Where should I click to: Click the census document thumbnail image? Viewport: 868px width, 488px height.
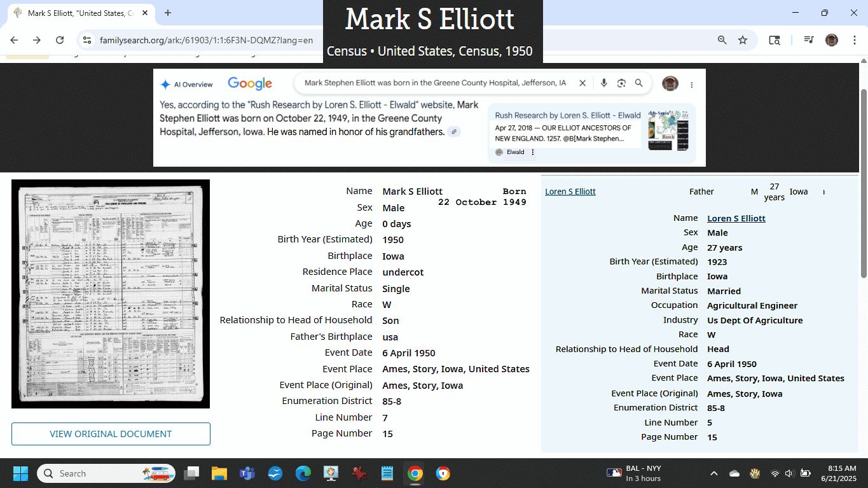click(x=111, y=294)
